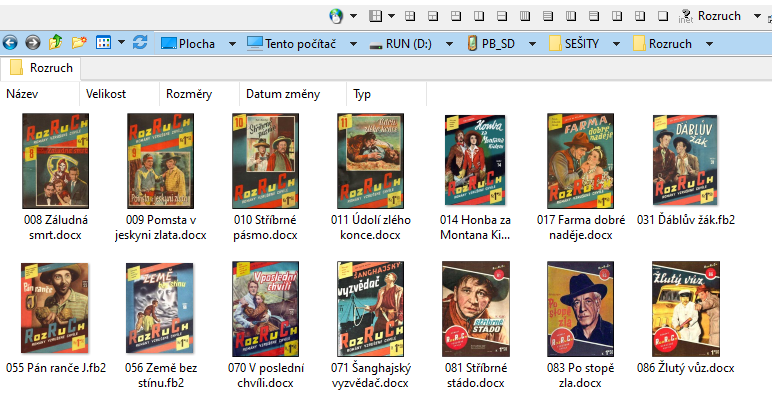Image resolution: width=772 pixels, height=402 pixels.
Task: Go up one folder level
Action: click(56, 43)
